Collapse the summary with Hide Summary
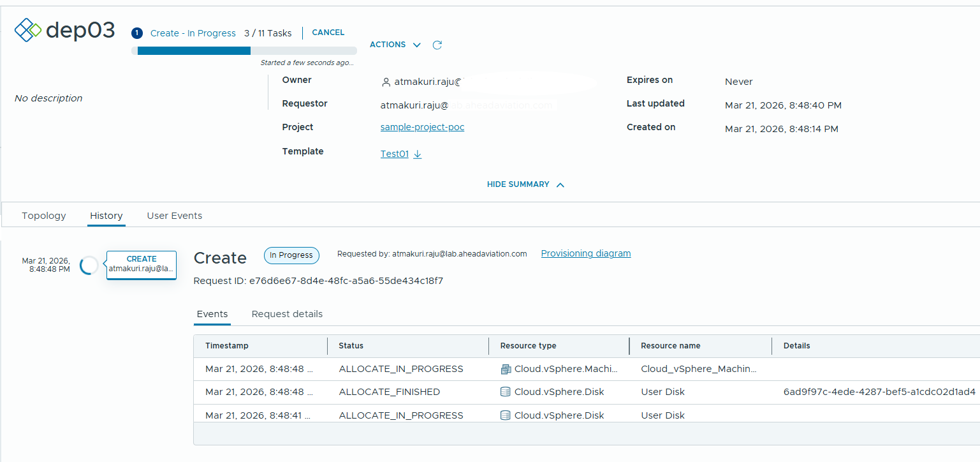This screenshot has width=980, height=462. click(525, 184)
